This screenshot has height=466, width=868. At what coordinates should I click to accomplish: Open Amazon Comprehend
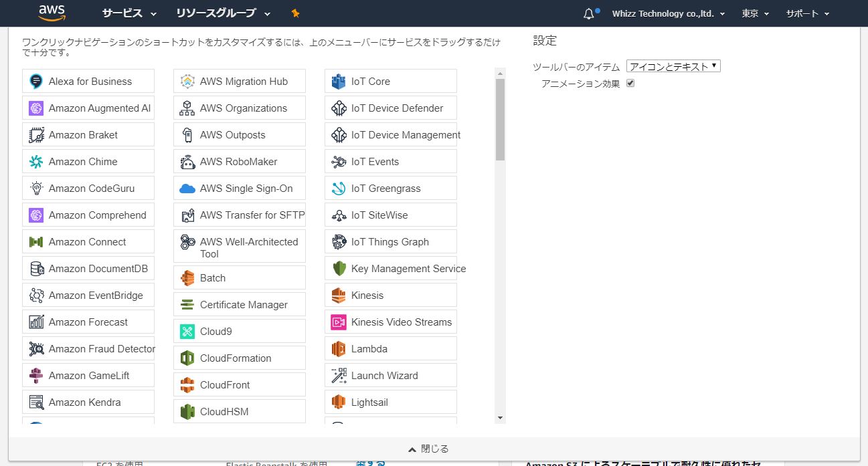(98, 215)
